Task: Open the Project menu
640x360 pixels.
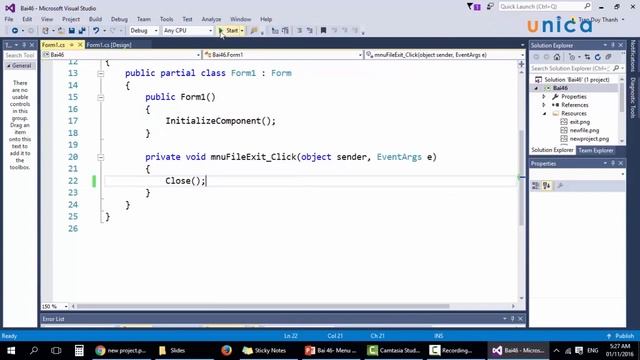Action: pyautogui.click(x=71, y=19)
